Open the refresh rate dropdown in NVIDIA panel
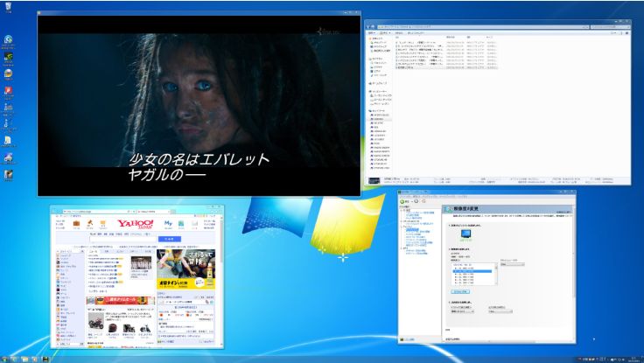Viewport: 644px width, 363px height. pos(512,264)
